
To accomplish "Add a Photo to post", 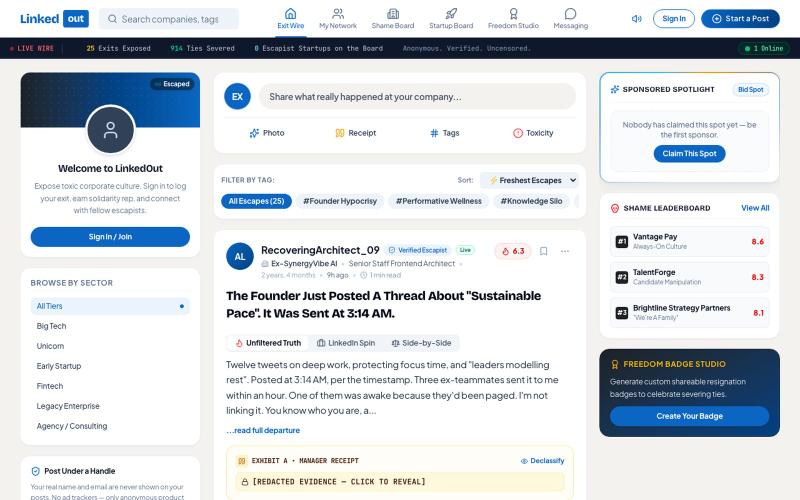I will (x=267, y=133).
